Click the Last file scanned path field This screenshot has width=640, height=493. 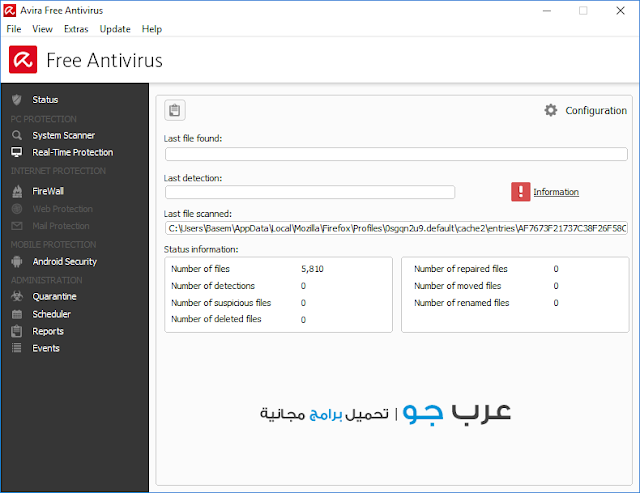396,228
